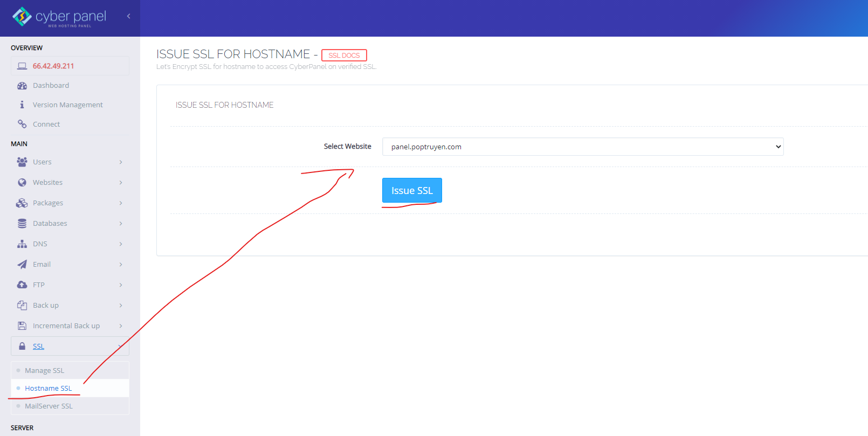Click the CyberPanel logo icon

(22, 17)
